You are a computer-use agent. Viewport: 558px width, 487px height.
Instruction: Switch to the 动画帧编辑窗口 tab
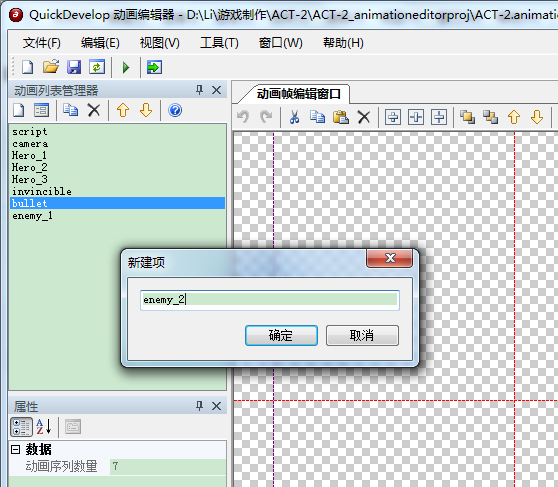point(299,94)
